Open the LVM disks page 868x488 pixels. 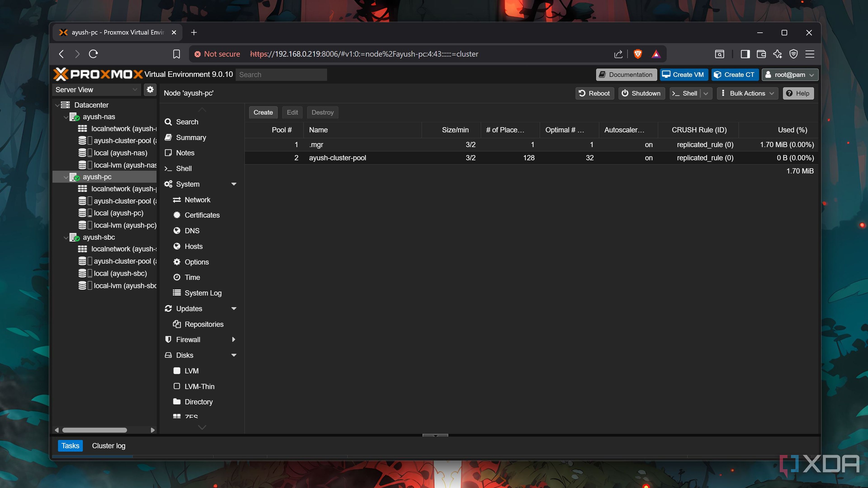[x=191, y=371]
